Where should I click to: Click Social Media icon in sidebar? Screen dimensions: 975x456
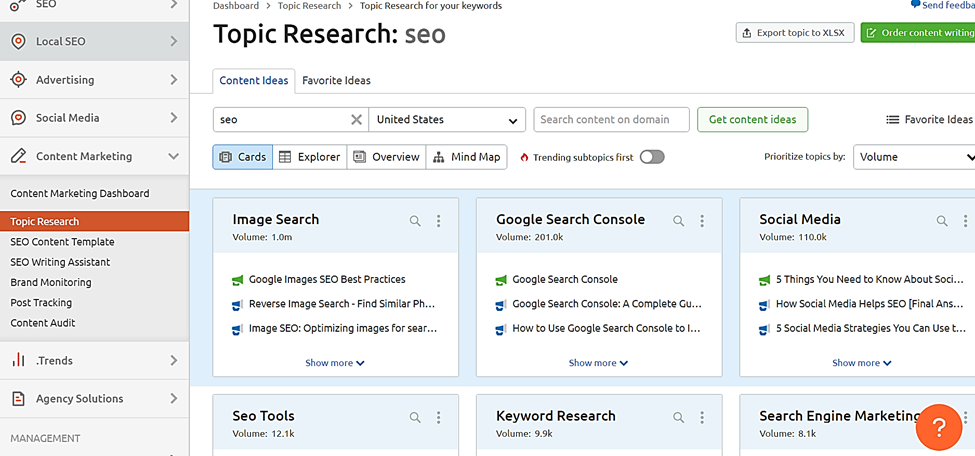click(x=19, y=118)
